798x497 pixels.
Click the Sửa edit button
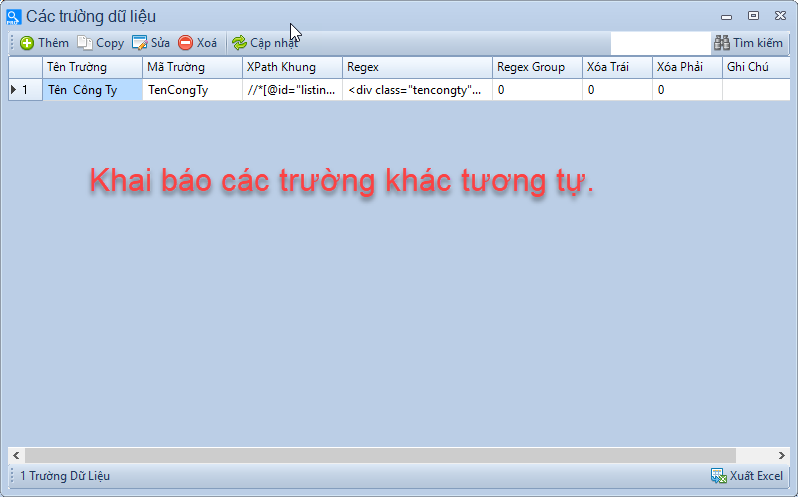(151, 43)
